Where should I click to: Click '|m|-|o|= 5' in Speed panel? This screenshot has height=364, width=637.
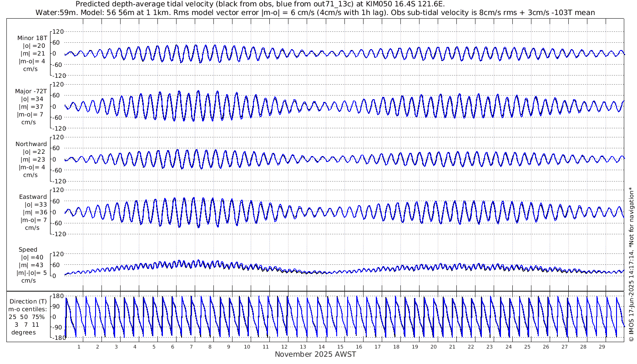(32, 273)
